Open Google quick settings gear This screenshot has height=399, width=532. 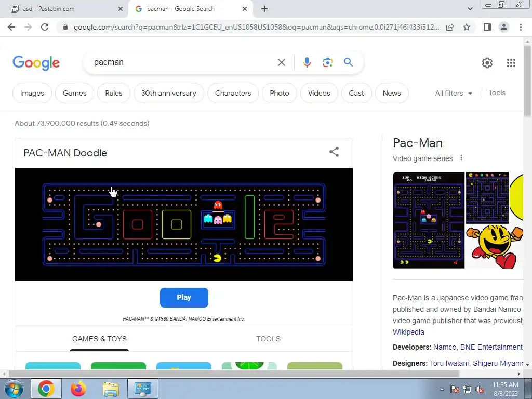pos(487,63)
